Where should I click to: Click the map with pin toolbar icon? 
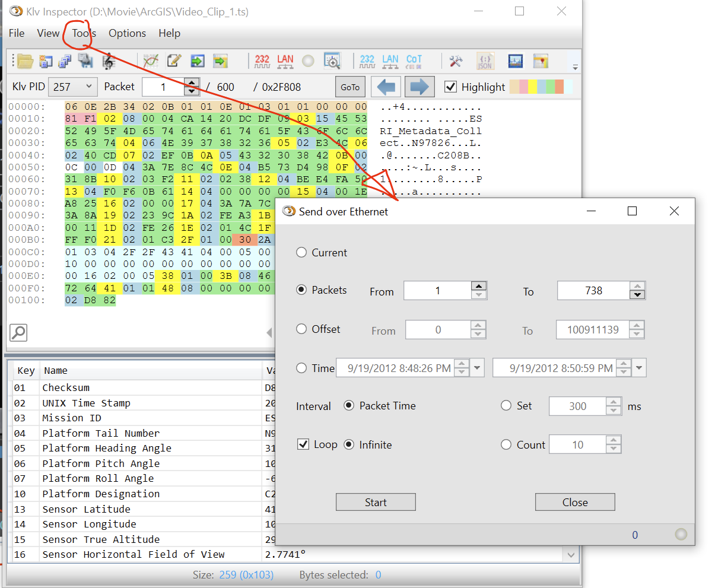(541, 61)
